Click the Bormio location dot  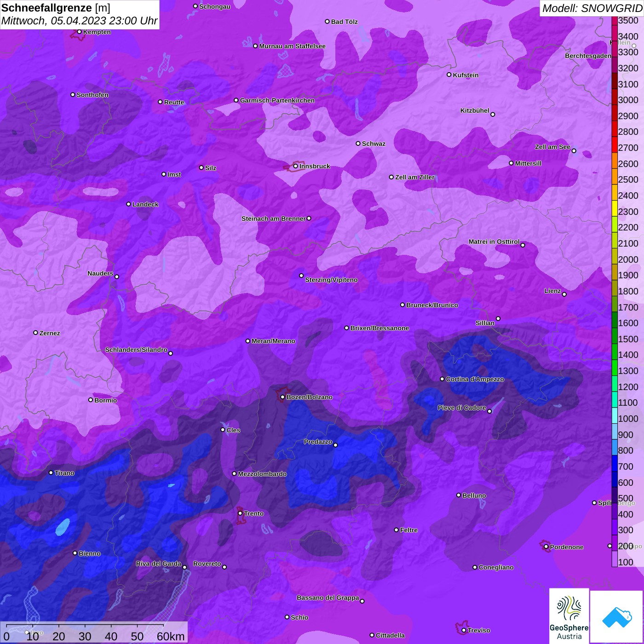point(91,400)
